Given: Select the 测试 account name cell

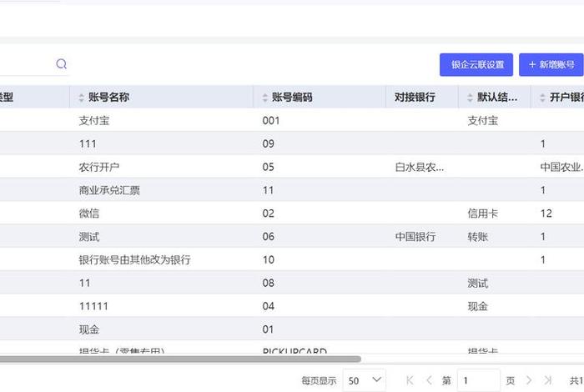Looking at the screenshot, I should 89,236.
